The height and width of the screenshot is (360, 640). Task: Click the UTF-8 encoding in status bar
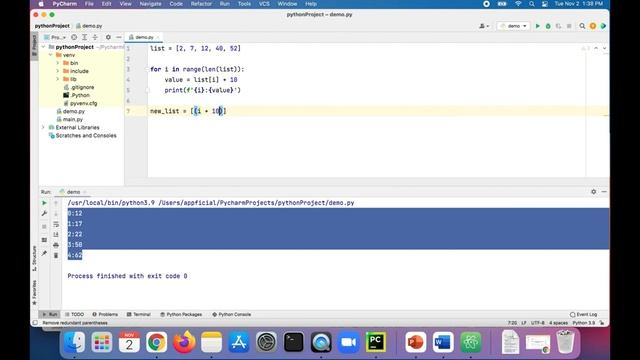538,323
